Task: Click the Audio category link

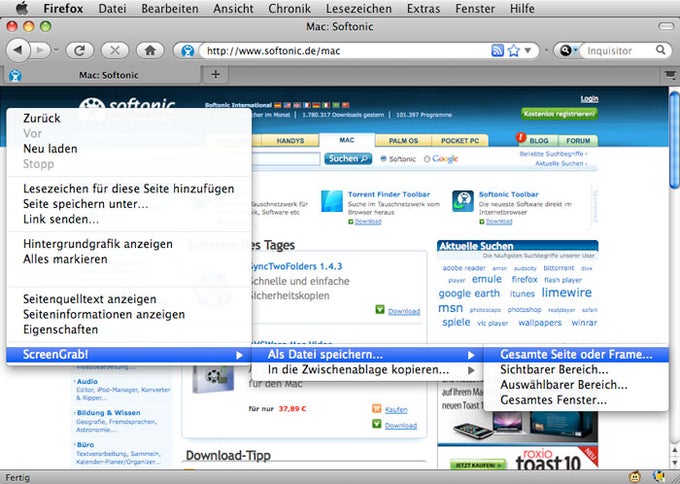Action: (87, 382)
